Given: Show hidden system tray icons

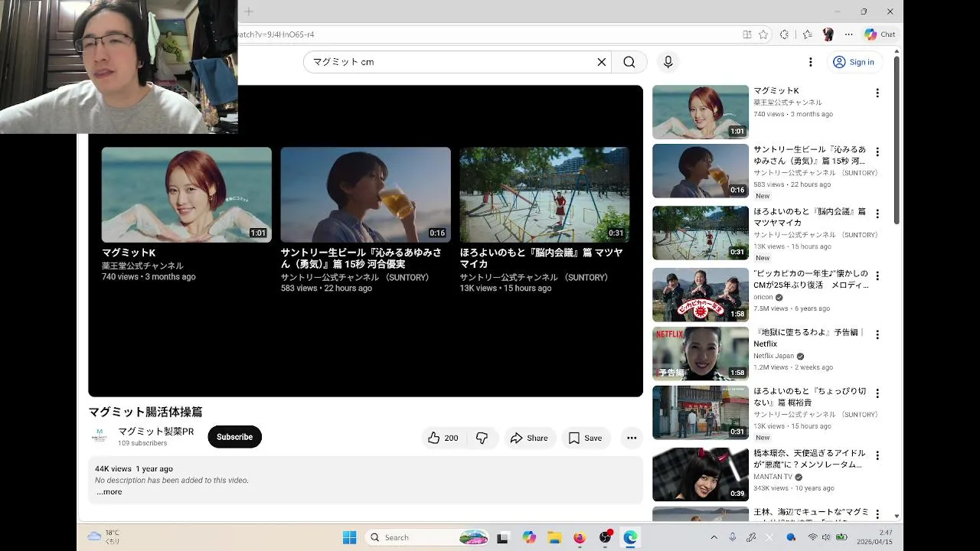Looking at the screenshot, I should (x=714, y=537).
